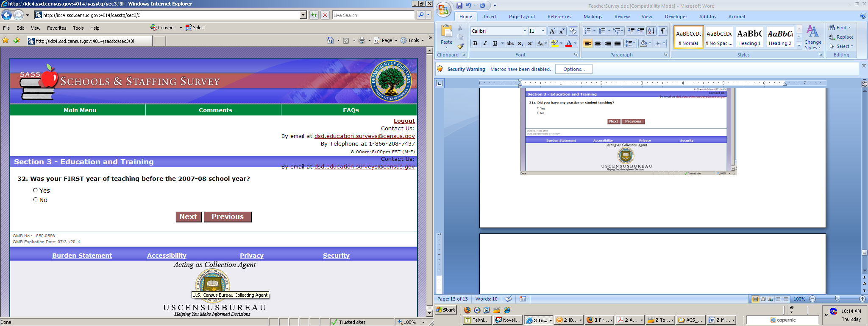Align text right in Word
The height and width of the screenshot is (326, 868).
point(607,43)
